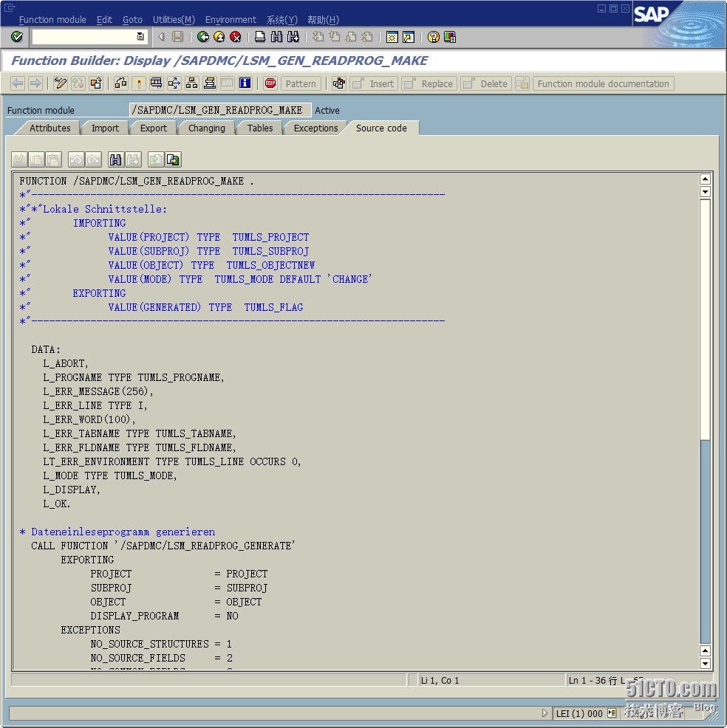The height and width of the screenshot is (728, 727).
Task: Click the Create New Session icon
Action: click(392, 37)
